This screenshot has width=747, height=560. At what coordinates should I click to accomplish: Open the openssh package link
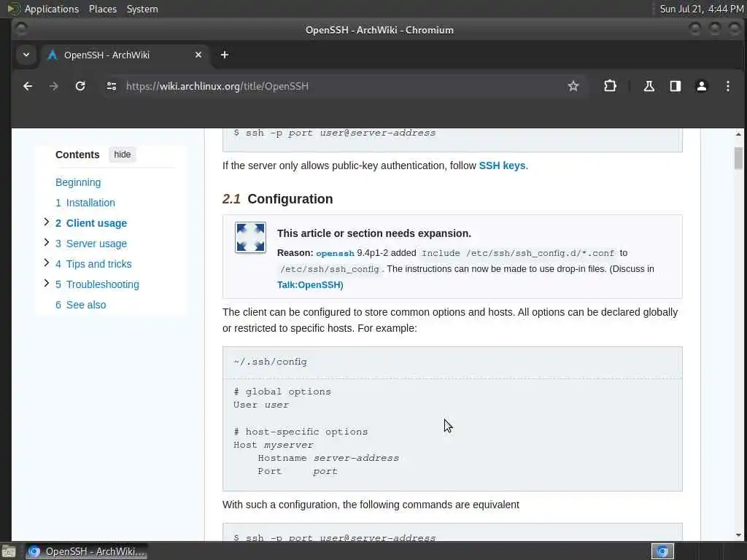(x=335, y=253)
